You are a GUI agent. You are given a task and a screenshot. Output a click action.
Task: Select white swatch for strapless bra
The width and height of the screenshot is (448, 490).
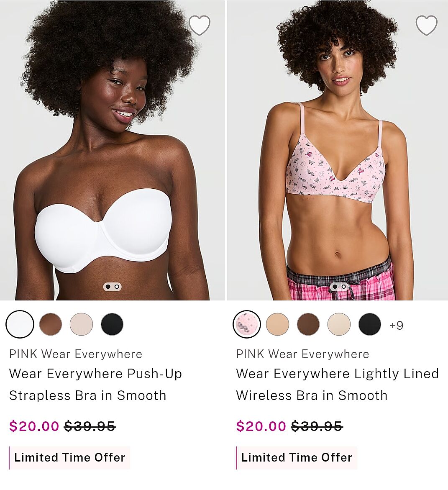coord(20,324)
